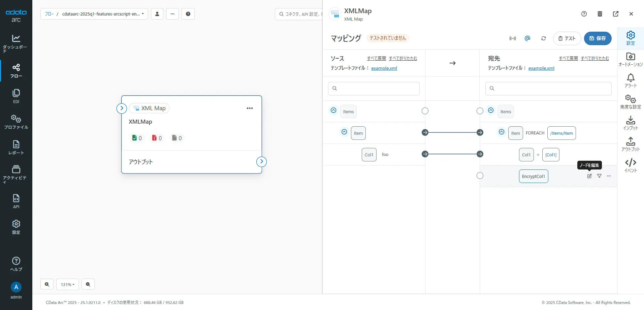
Task: Delete the XMLMap connector with trash icon
Action: click(600, 14)
